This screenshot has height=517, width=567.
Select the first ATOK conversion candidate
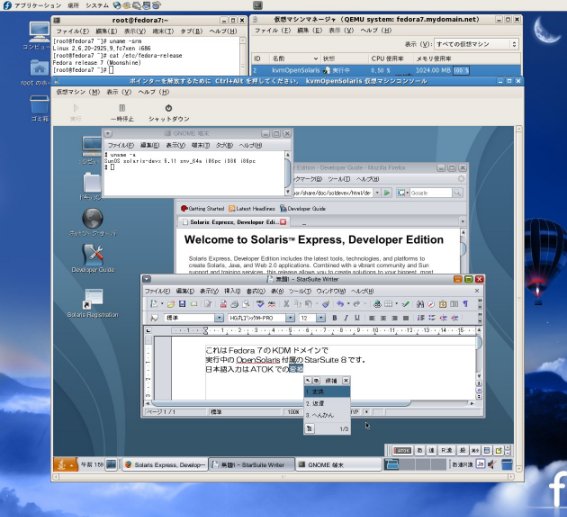point(327,392)
